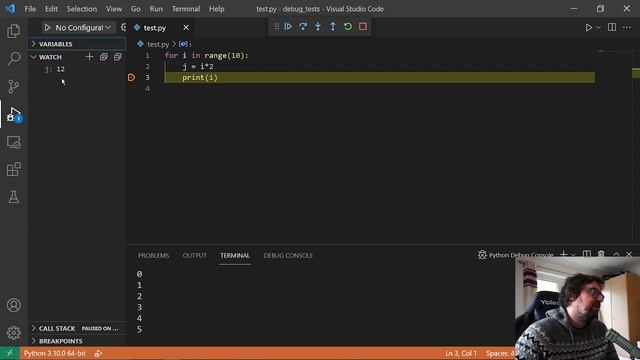Open the Help menu

(x=217, y=9)
